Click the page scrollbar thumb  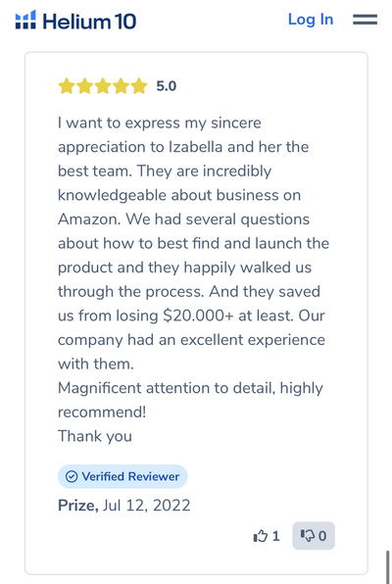[388, 567]
